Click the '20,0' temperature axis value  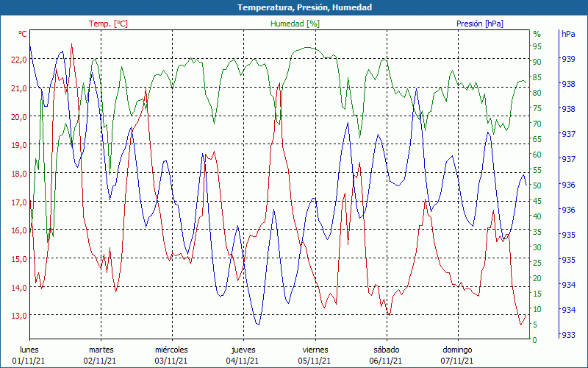click(20, 116)
